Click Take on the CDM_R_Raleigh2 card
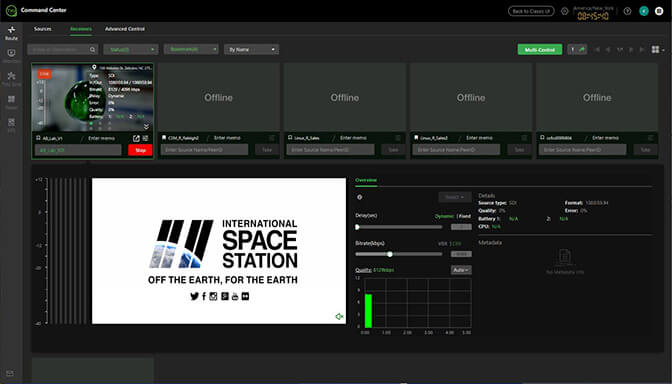The image size is (672, 384). pyautogui.click(x=267, y=150)
